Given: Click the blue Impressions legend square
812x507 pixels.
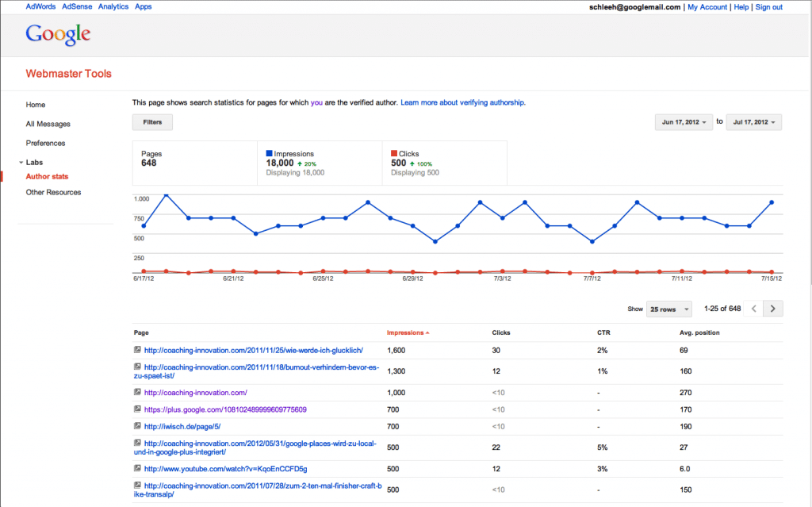Looking at the screenshot, I should coord(270,153).
